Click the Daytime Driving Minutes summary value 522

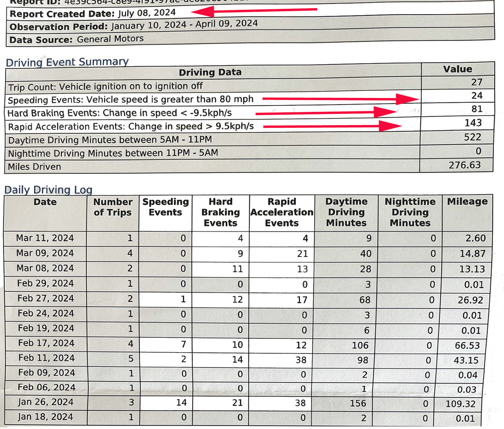click(472, 137)
